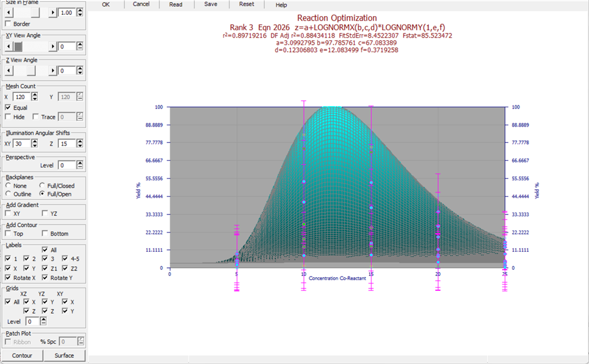589x364 pixels.
Task: Step the Mesh Count X value spinner
Action: coord(35,97)
